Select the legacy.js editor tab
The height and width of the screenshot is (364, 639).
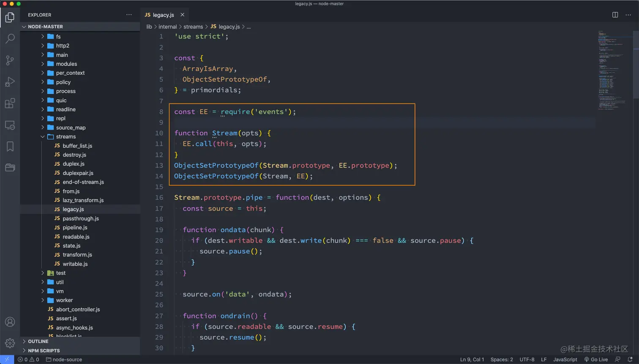165,15
